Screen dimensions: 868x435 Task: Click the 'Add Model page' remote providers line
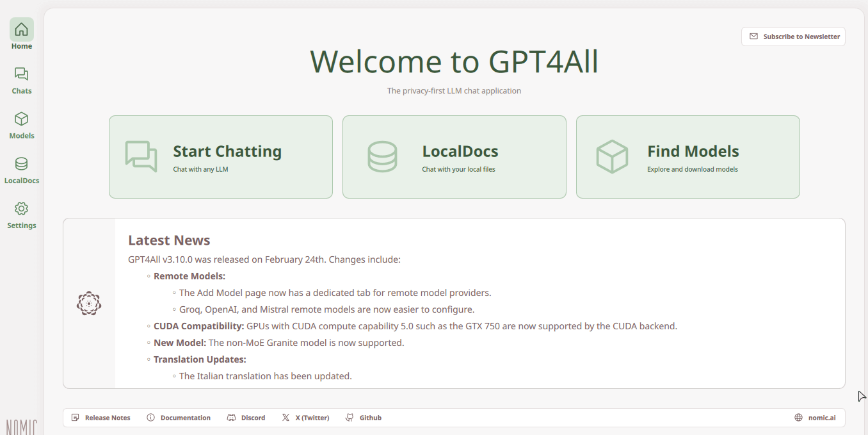tap(335, 293)
